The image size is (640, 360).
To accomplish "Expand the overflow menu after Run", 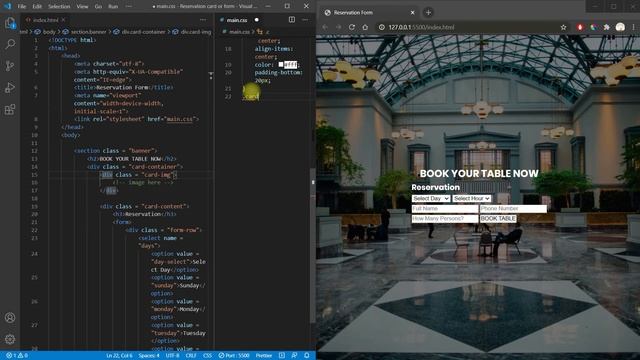I will 129,7.
